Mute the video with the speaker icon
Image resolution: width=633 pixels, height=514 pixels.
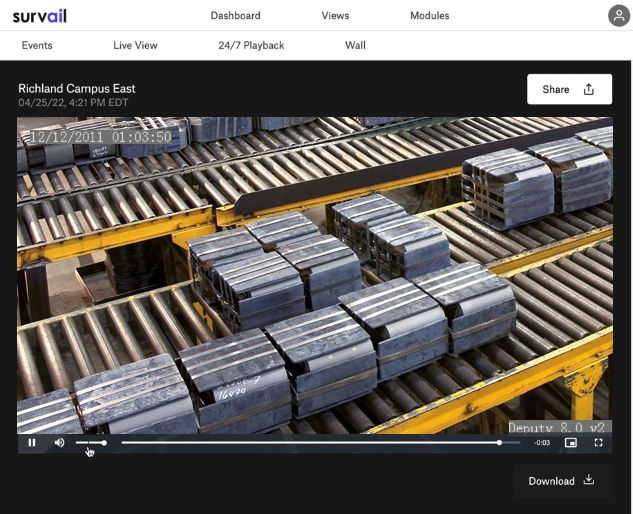(x=59, y=442)
